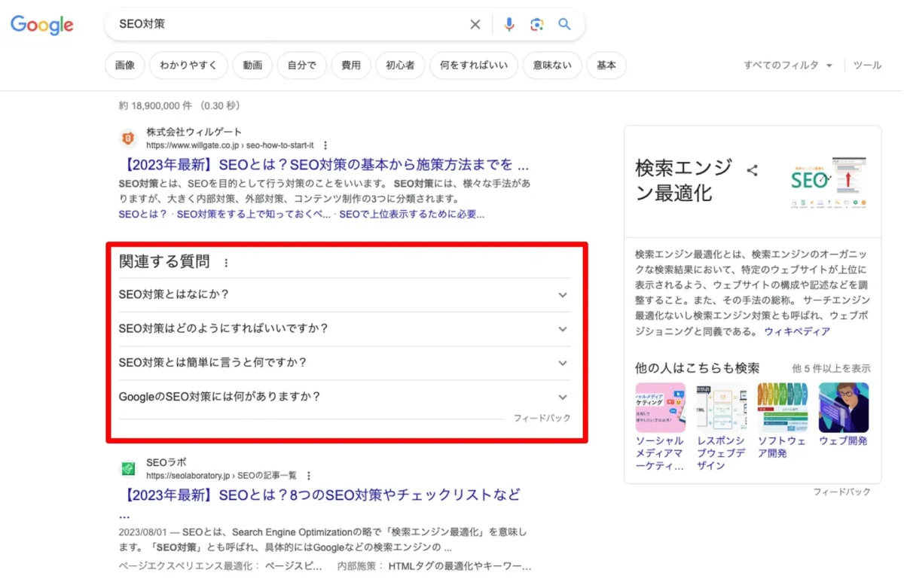The height and width of the screenshot is (588, 904).
Task: Select the 意味ない filter chip
Action: (552, 66)
